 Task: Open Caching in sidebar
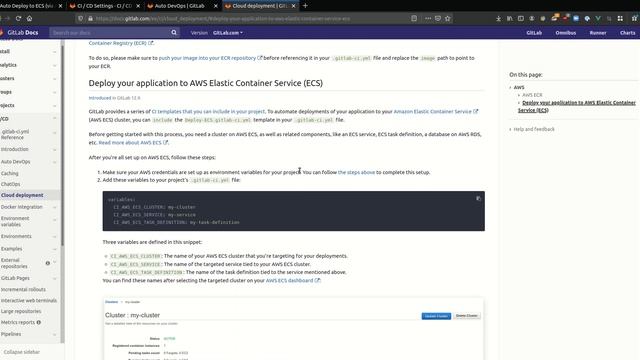point(9,173)
